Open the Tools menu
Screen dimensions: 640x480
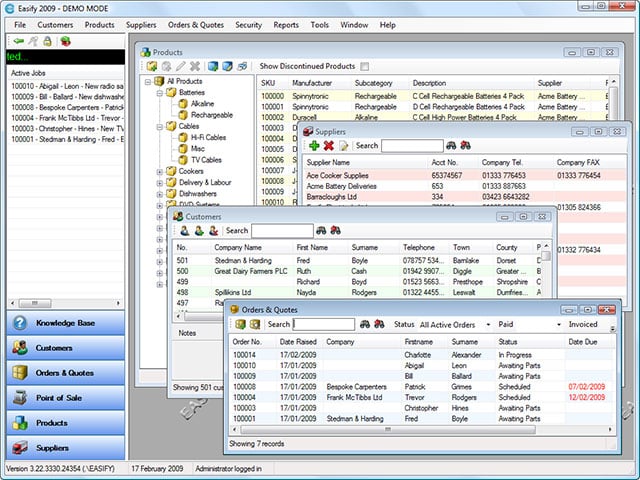(319, 25)
